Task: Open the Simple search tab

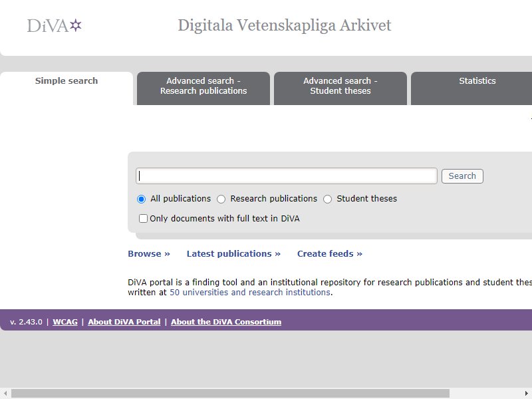Action: click(x=66, y=88)
